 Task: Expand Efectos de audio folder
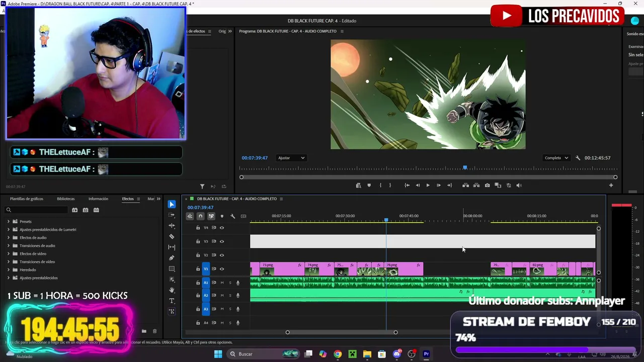[8, 238]
